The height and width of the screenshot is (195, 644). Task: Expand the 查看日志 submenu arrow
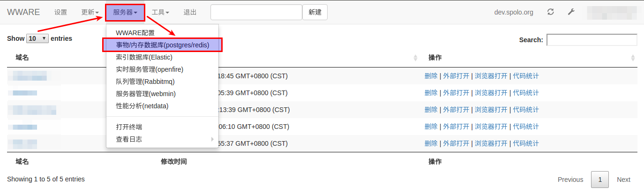pos(212,139)
